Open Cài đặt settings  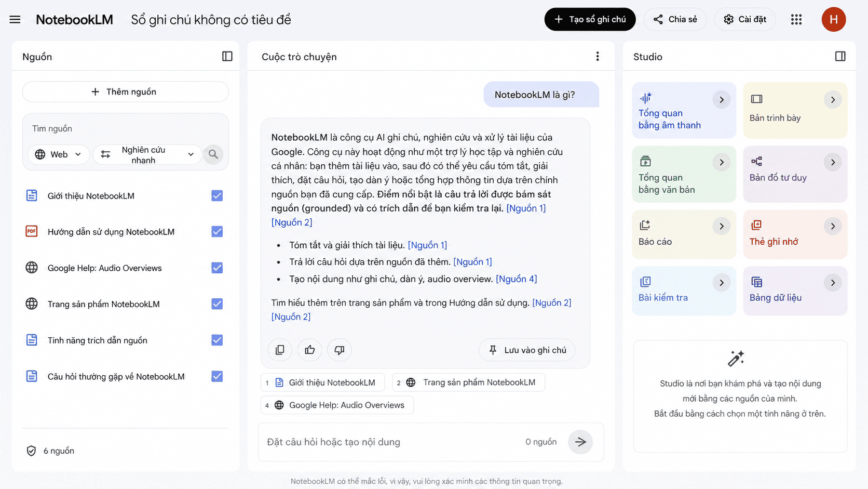745,19
